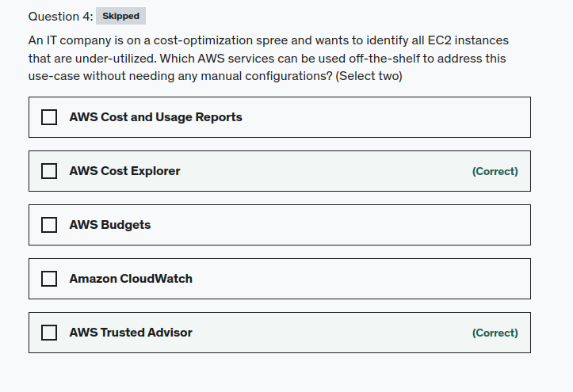Choose the 'AWS Budgets' answer text
Image resolution: width=573 pixels, height=392 pixels.
pos(109,225)
